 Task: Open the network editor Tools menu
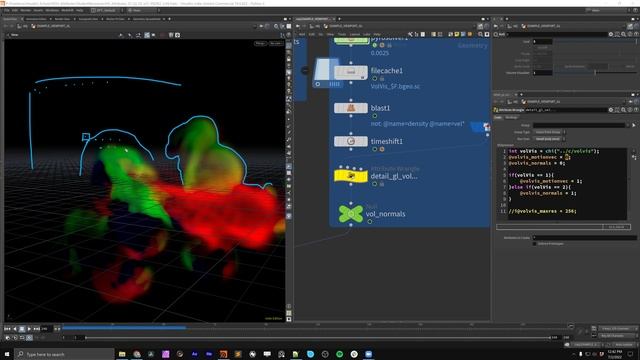point(342,34)
